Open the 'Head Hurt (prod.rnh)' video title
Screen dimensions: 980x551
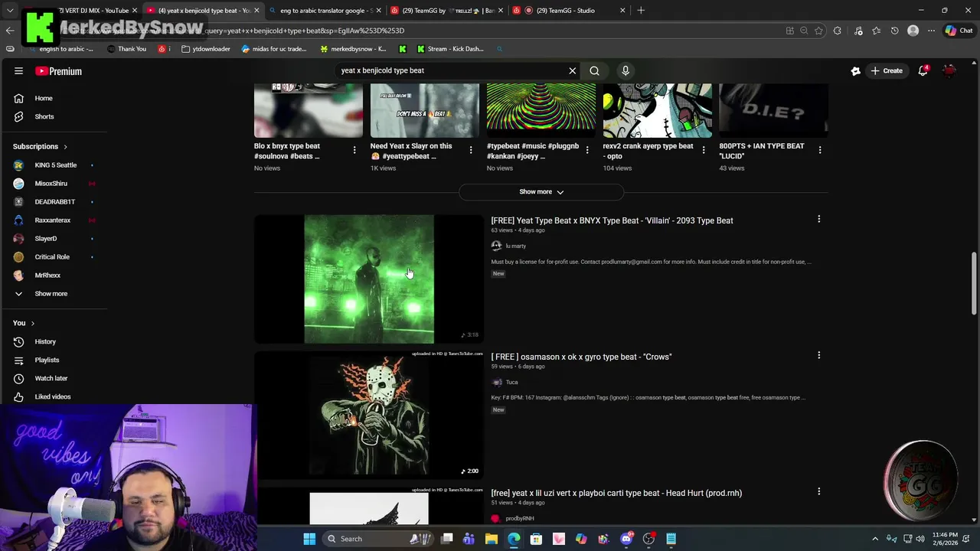pyautogui.click(x=616, y=493)
